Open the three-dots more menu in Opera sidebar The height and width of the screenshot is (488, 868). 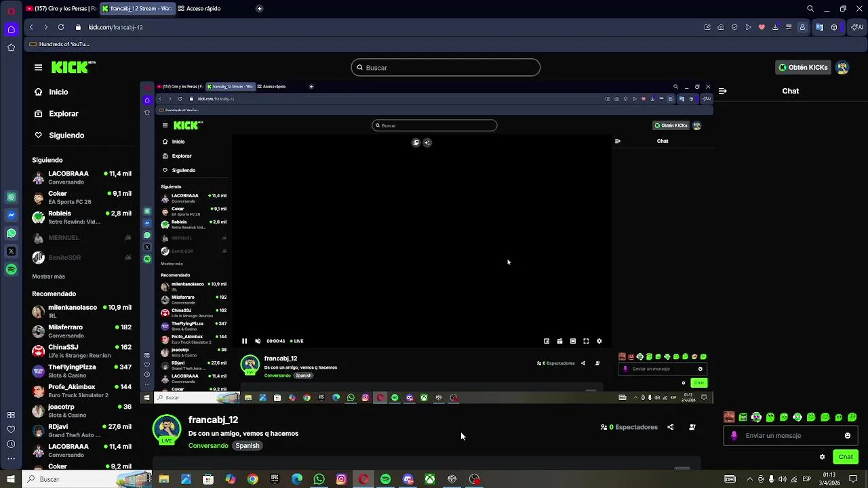[x=11, y=459]
